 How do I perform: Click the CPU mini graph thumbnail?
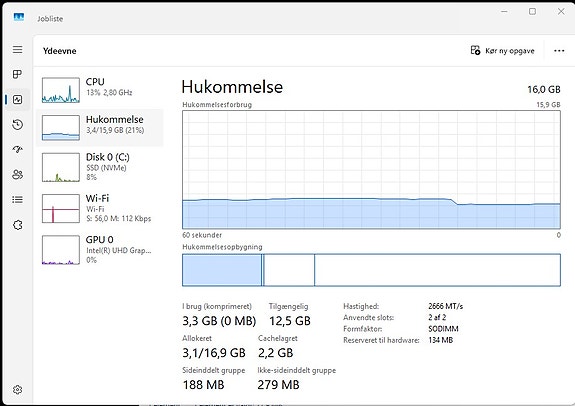[x=61, y=90]
